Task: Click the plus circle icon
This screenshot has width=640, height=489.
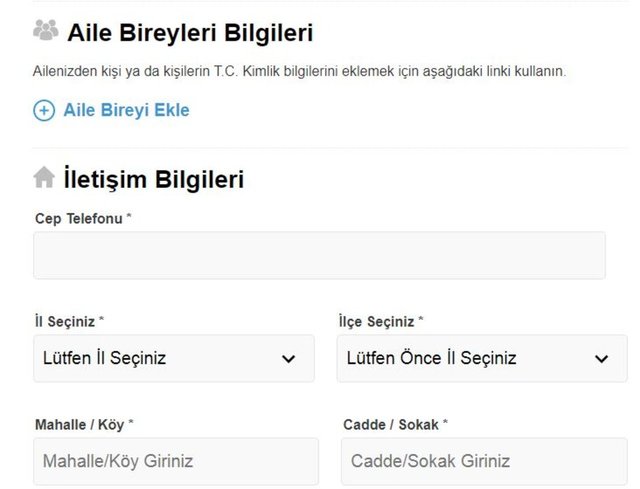Action: 44,110
